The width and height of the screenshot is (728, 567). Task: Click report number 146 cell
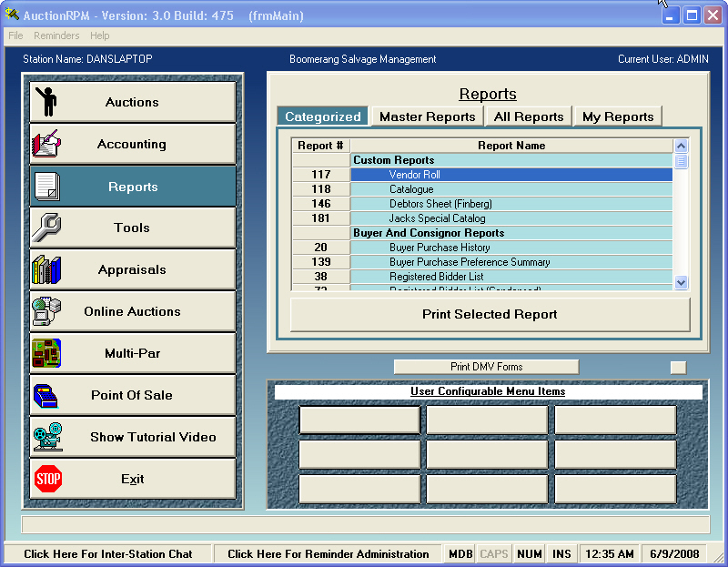coord(321,204)
